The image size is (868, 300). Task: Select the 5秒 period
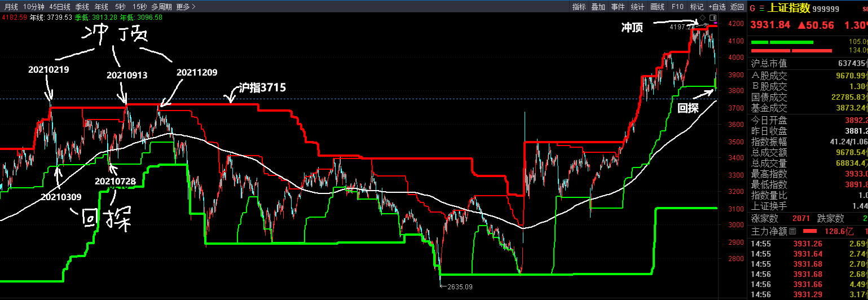(x=120, y=7)
